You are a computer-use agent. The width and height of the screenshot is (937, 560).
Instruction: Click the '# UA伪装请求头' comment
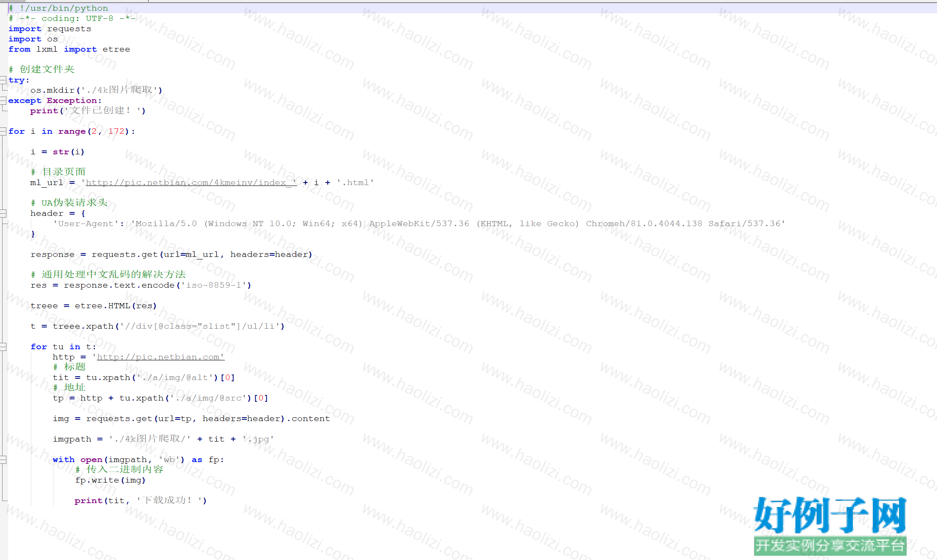coord(69,203)
